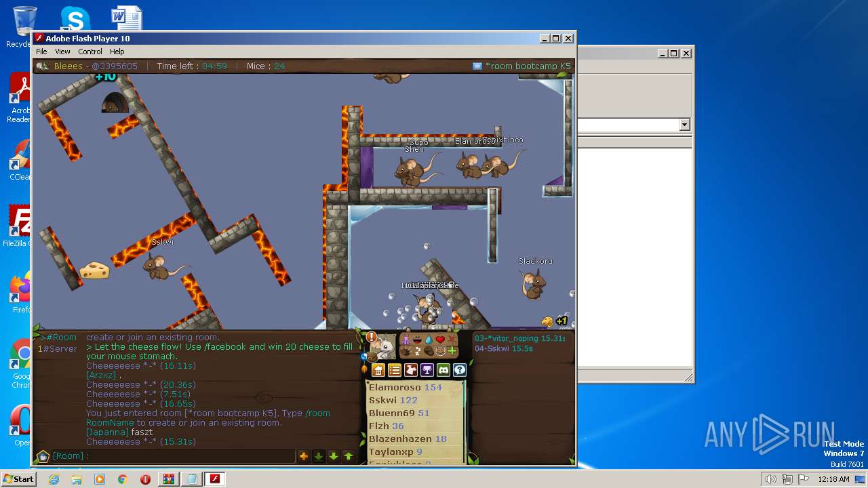
Task: Expand the dropdown in the background window
Action: [684, 125]
